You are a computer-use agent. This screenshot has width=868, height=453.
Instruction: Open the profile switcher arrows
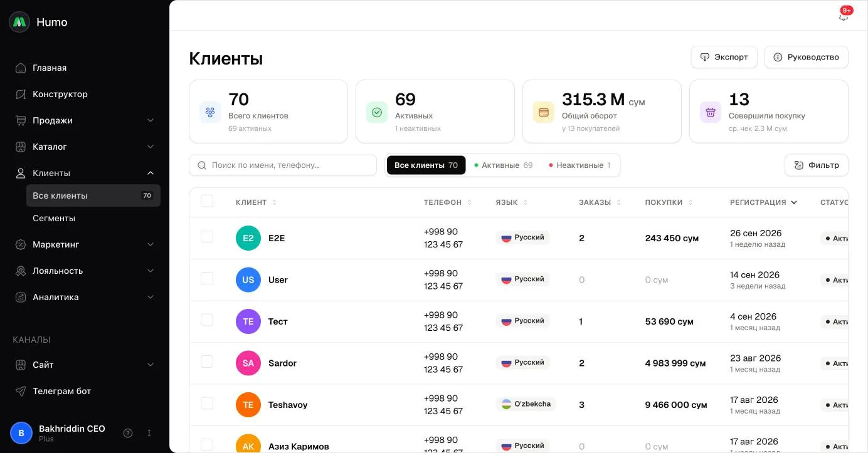tap(149, 433)
